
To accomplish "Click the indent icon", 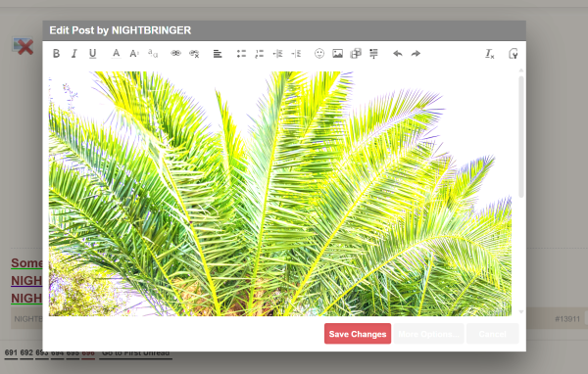I will click(296, 54).
